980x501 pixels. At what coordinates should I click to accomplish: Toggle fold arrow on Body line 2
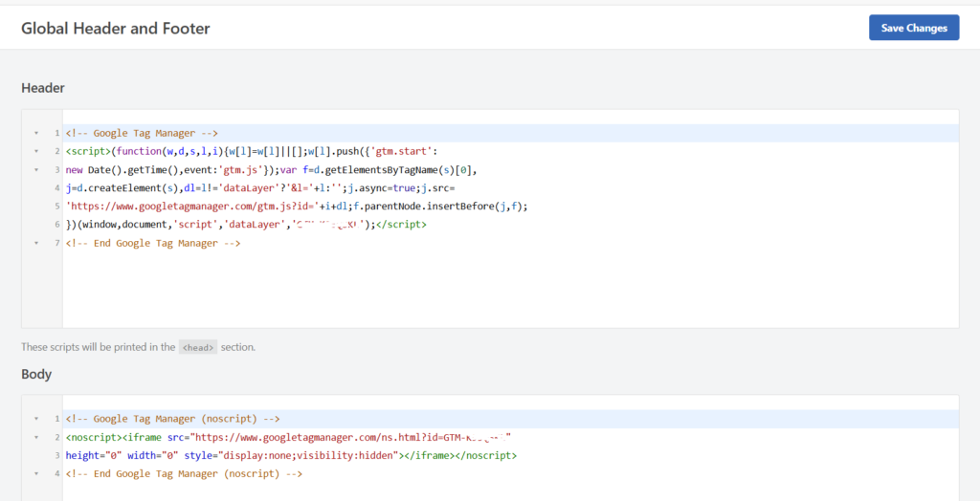click(35, 437)
